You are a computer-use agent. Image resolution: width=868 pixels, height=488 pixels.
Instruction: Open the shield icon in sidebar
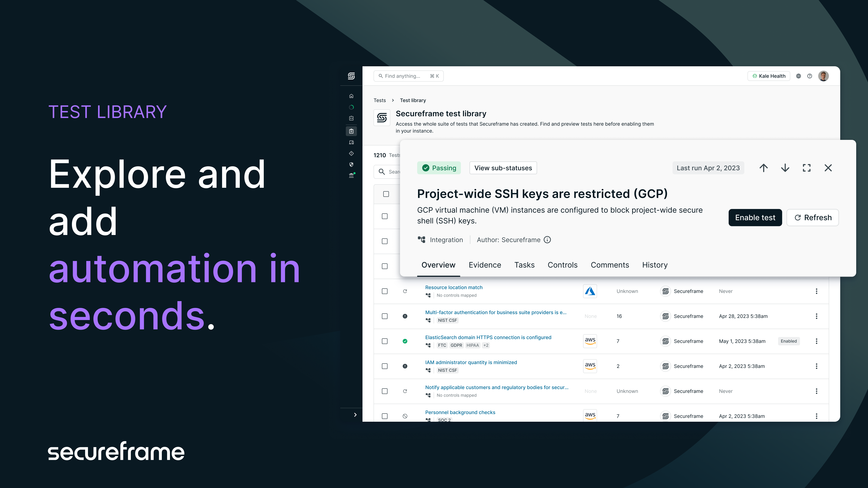351,164
